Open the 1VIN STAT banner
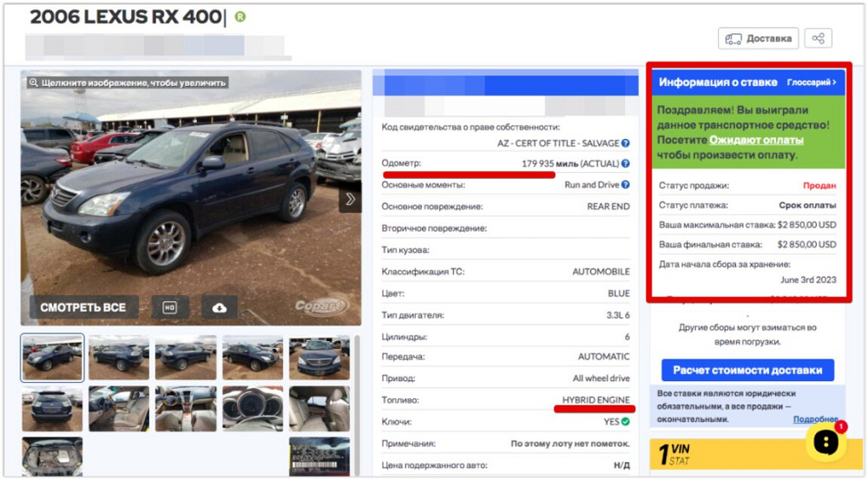Screen dimensions: 868x480 click(x=746, y=456)
